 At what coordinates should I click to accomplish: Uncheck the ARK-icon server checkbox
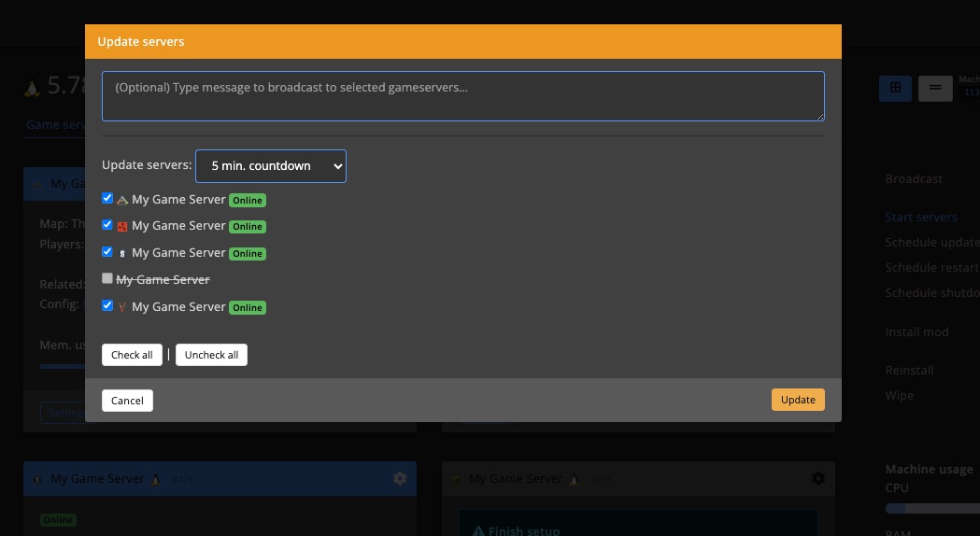pyautogui.click(x=107, y=198)
